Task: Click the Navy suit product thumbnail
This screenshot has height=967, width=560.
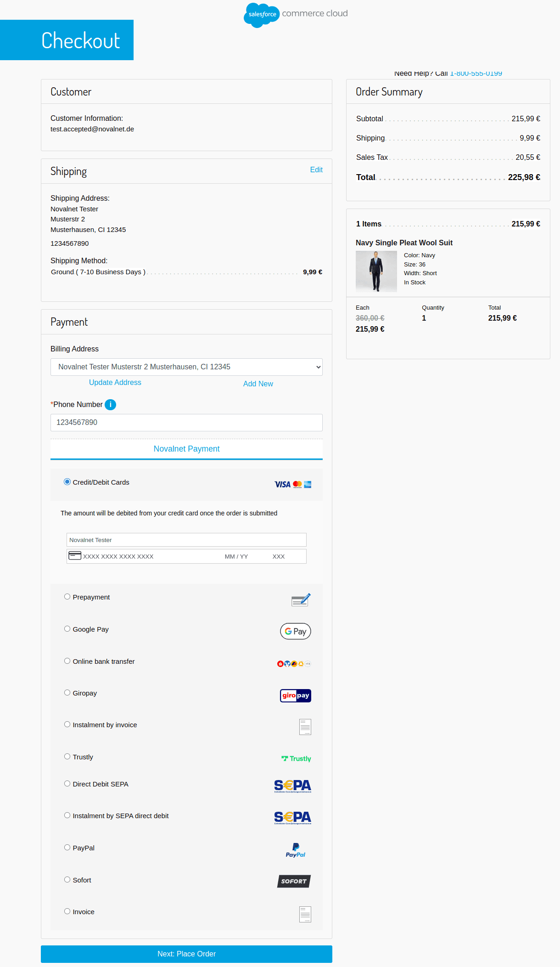Action: tap(376, 271)
